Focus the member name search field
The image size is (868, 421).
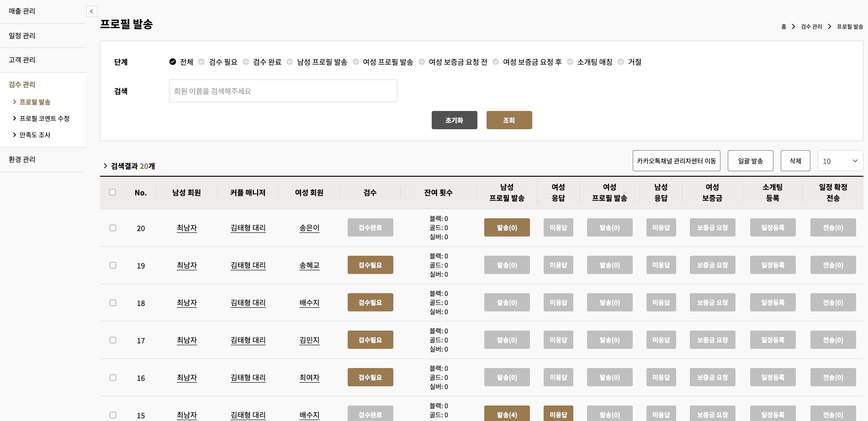click(283, 91)
